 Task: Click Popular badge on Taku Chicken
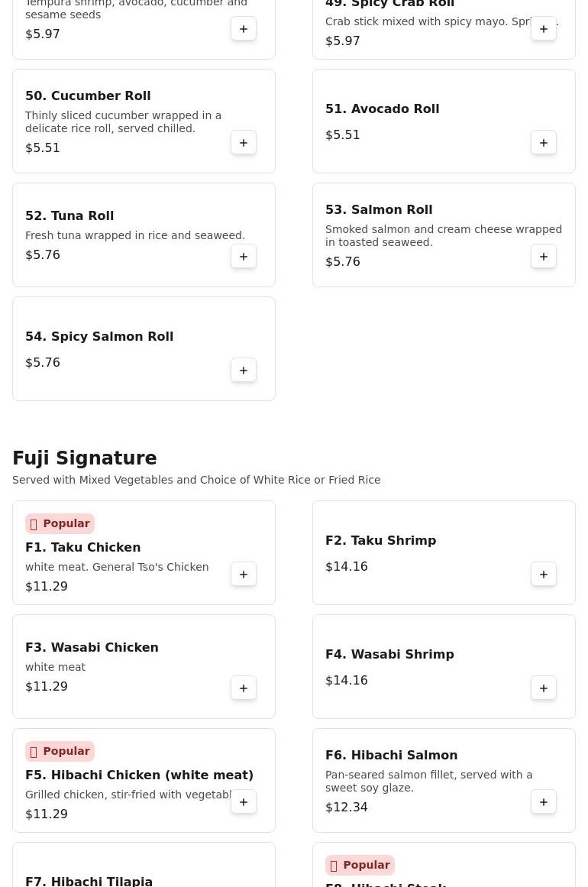60,524
